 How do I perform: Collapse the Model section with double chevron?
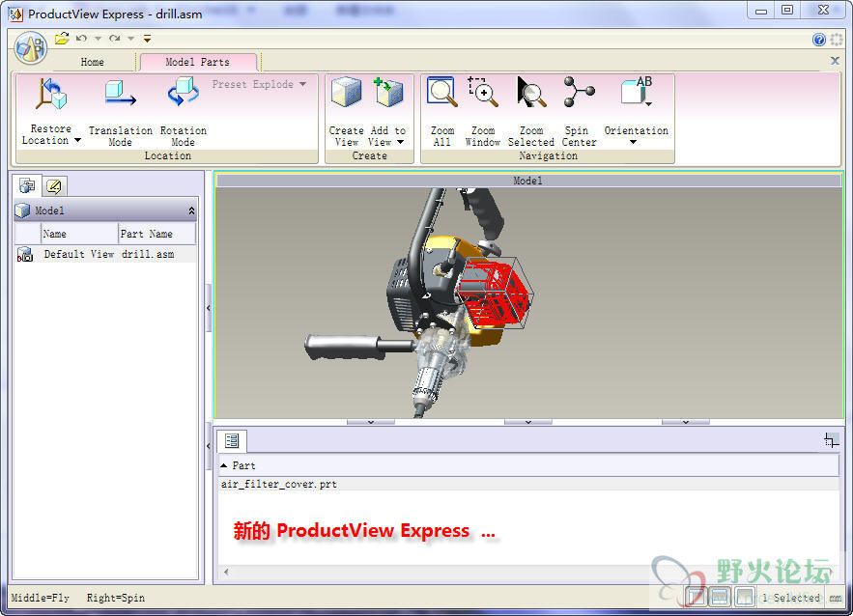191,210
